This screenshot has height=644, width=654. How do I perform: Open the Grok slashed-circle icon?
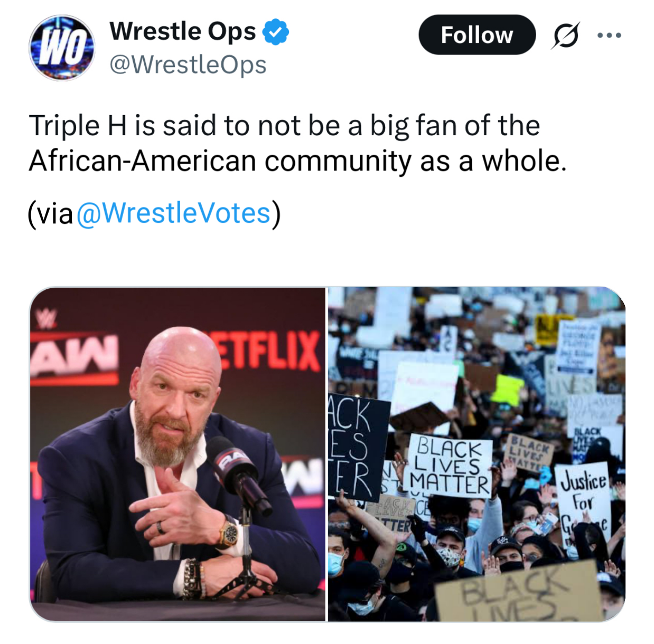pos(566,35)
